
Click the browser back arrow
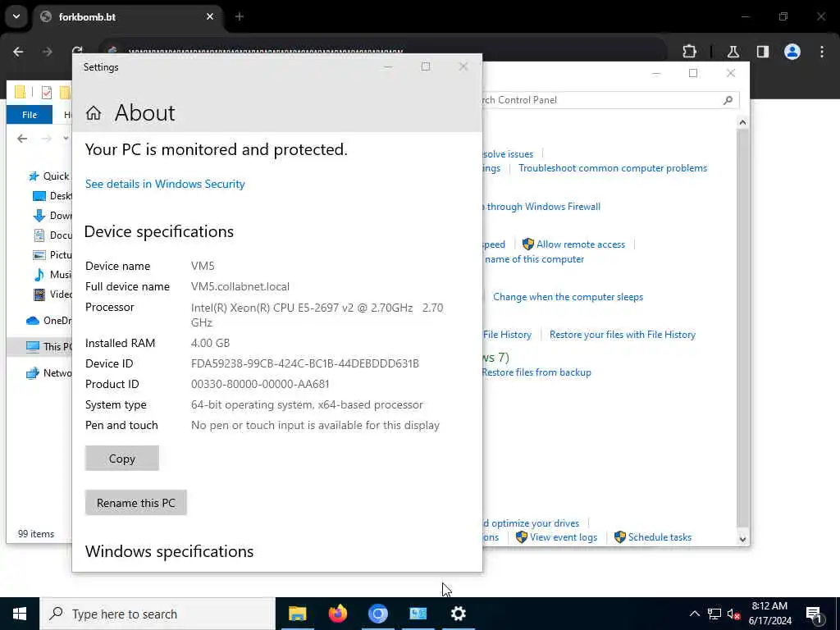[x=18, y=52]
